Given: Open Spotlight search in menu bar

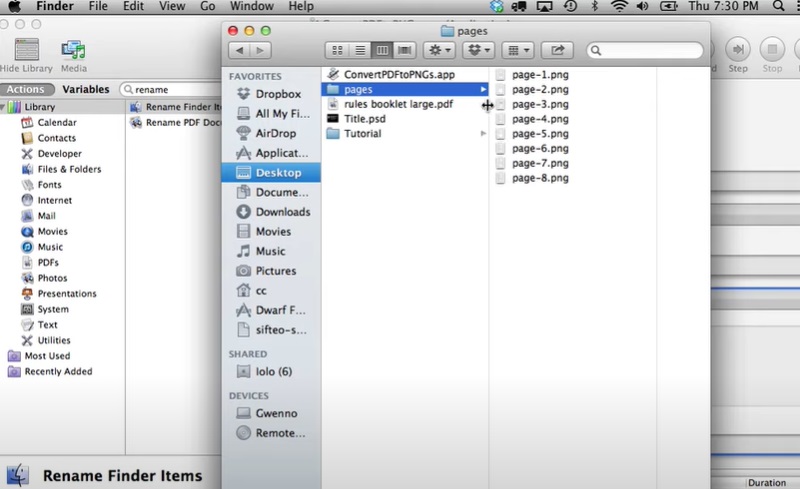Looking at the screenshot, I should click(x=778, y=6).
